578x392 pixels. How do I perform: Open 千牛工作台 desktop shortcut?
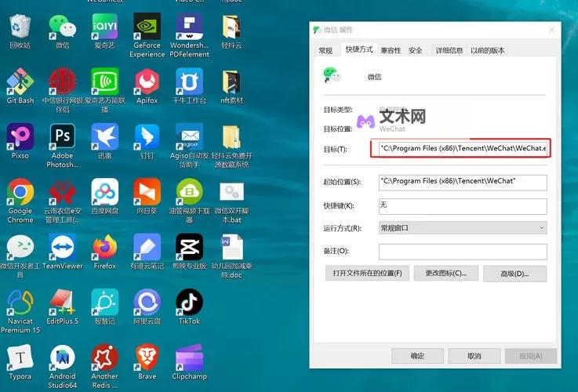click(189, 82)
